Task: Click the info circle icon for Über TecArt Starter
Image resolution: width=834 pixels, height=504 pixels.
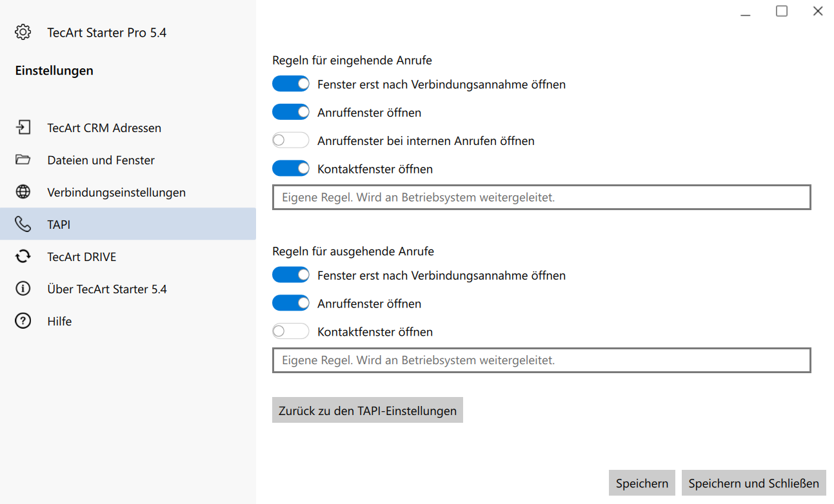Action: click(x=23, y=289)
